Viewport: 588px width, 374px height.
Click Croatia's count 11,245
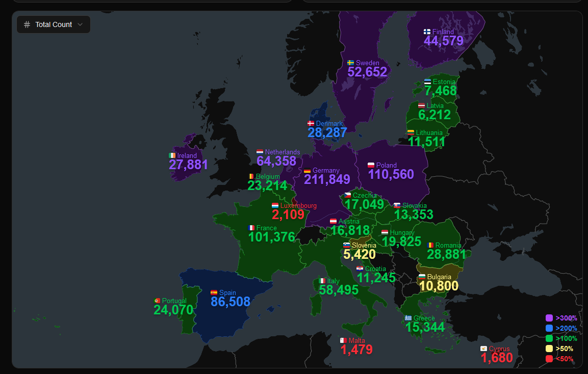(376, 278)
